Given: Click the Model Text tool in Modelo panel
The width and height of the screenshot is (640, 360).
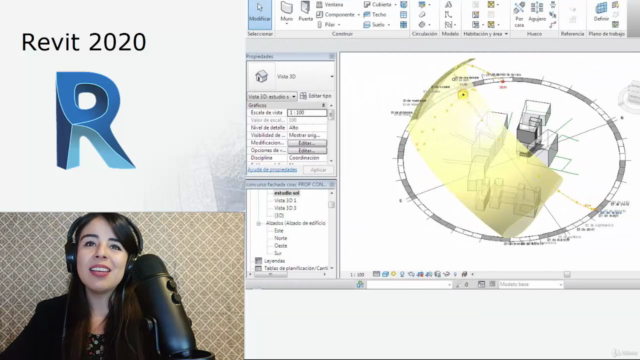Looking at the screenshot, I should 448,4.
